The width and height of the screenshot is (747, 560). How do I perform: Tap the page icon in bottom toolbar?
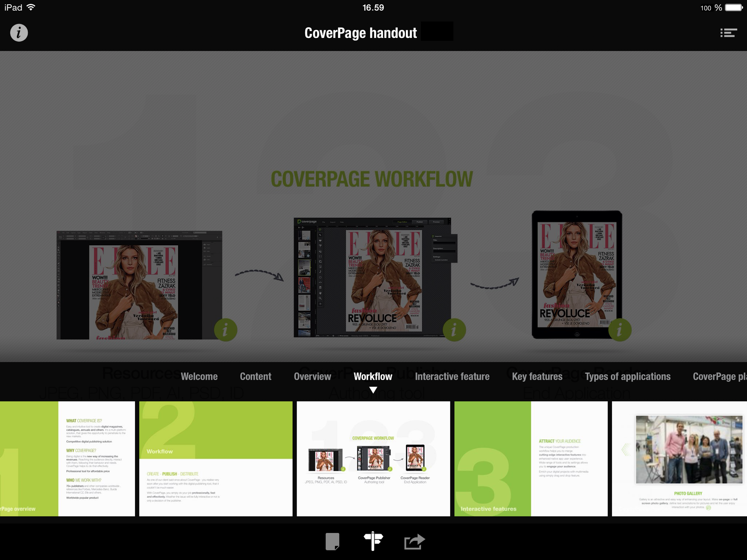(x=332, y=542)
